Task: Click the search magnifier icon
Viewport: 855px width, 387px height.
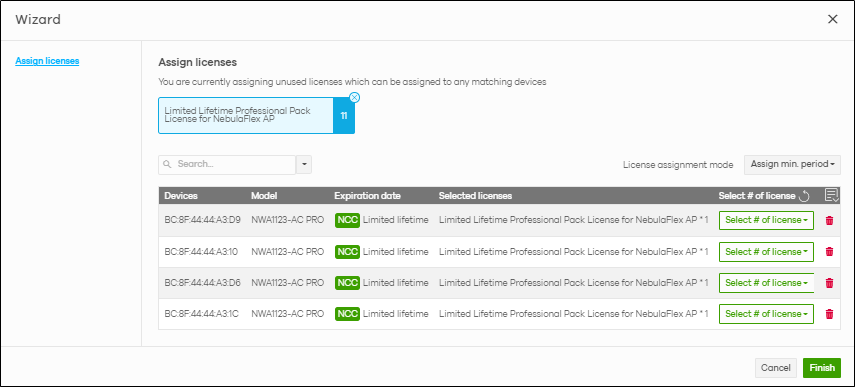Action: point(167,164)
